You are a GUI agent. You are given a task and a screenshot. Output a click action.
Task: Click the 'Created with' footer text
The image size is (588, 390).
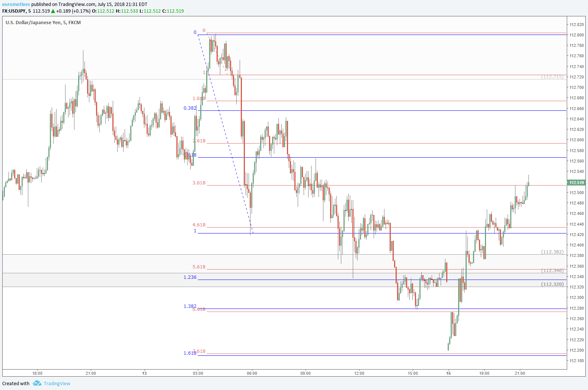[x=16, y=384]
